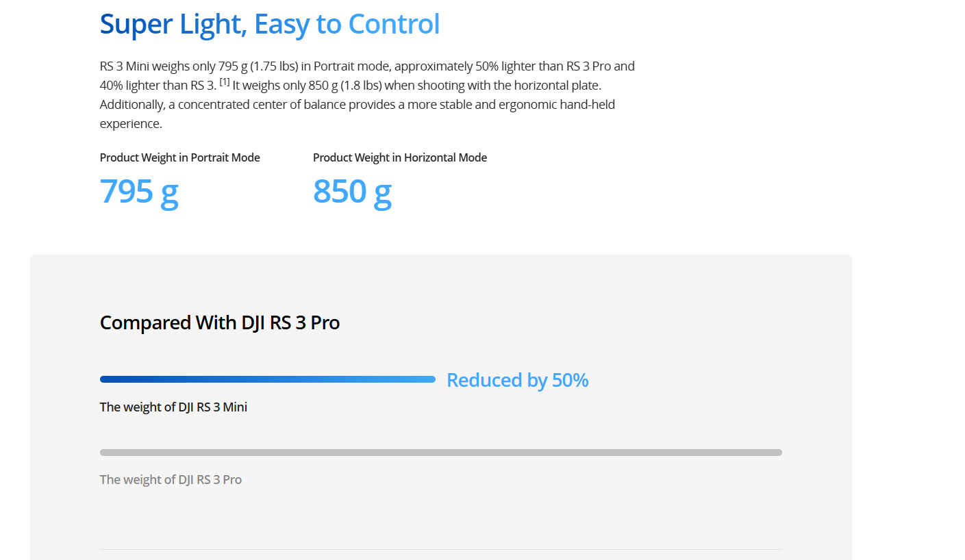Click the light blue "Easy to Control" heading words

click(347, 25)
